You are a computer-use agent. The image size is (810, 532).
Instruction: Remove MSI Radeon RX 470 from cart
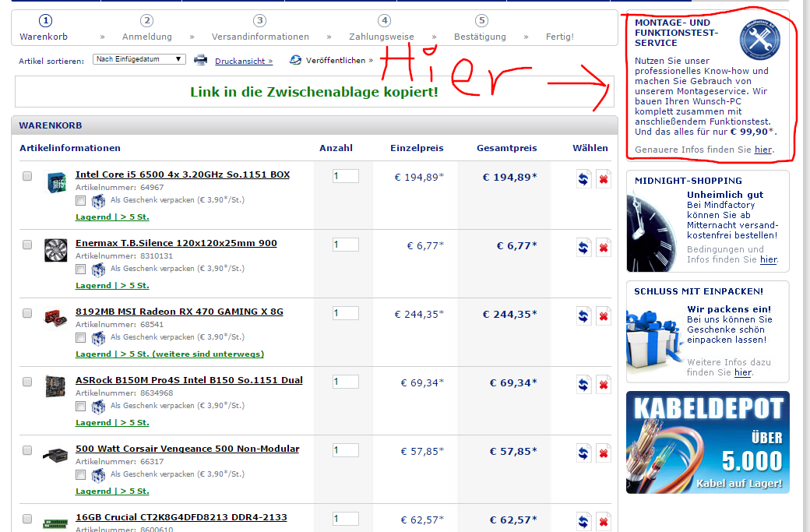tap(604, 316)
